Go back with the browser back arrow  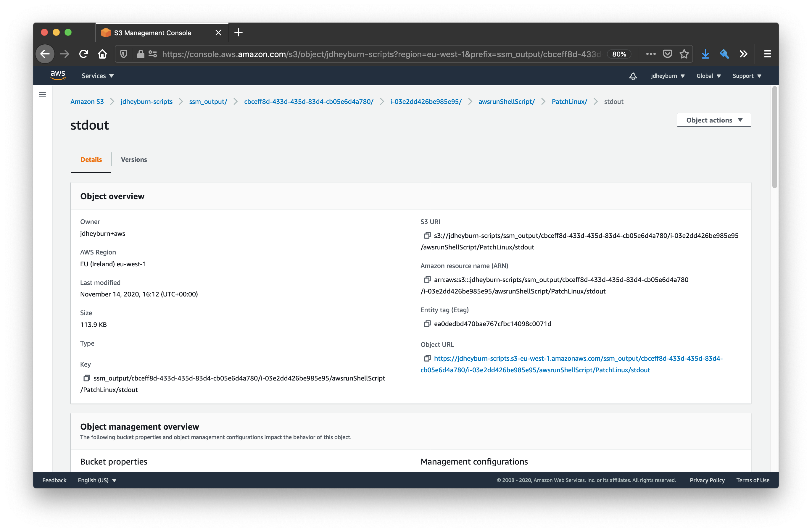(x=45, y=54)
